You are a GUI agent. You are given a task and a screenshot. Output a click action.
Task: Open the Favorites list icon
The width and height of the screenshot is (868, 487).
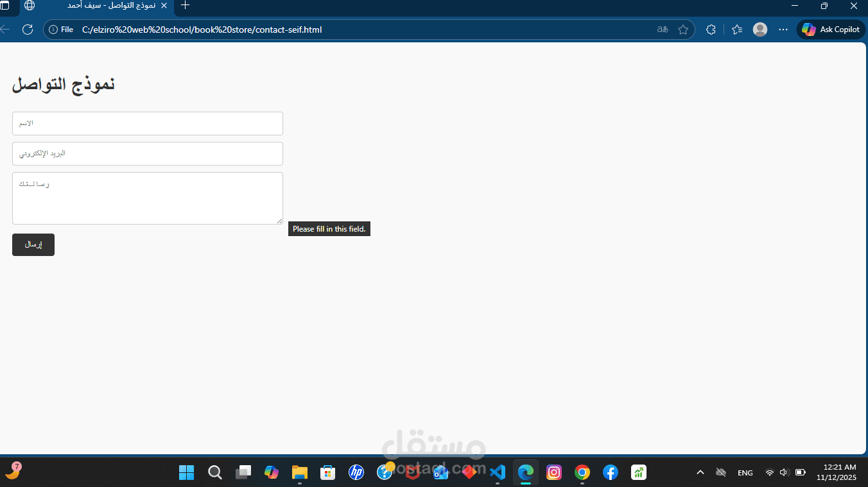pyautogui.click(x=737, y=30)
